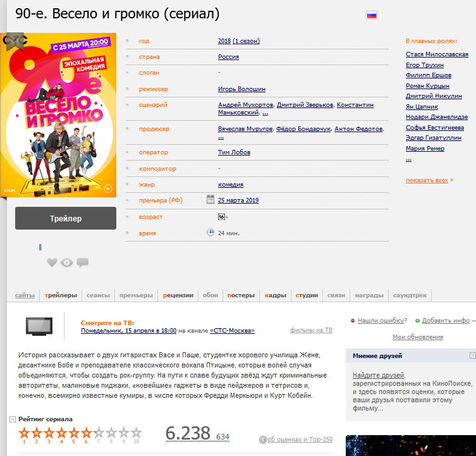
Task: Open actor Ян Цапник link
Action: 422,107
